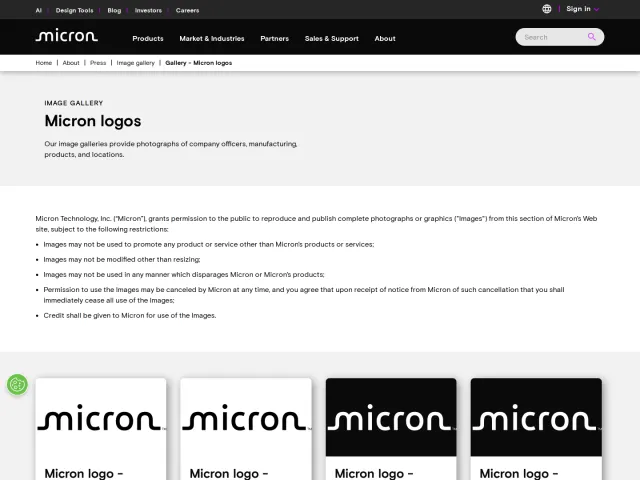
Task: Open second black-on-white Micron logo thumbnail
Action: [246, 417]
